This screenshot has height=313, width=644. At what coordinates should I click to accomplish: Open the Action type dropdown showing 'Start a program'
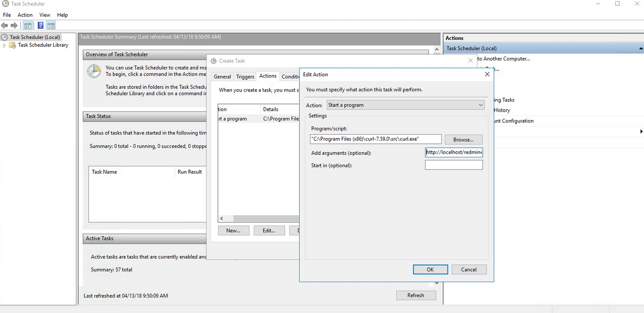[x=406, y=105]
